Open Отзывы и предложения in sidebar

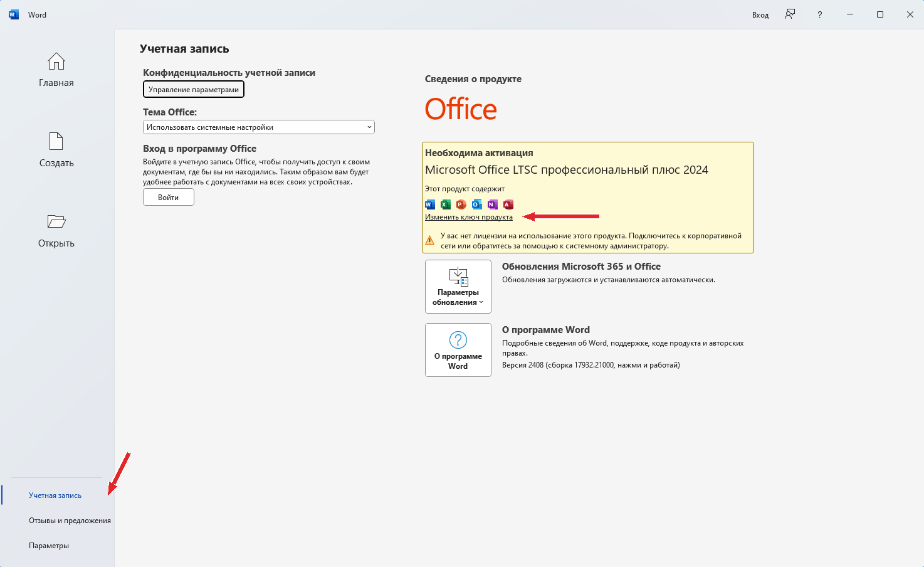click(70, 521)
